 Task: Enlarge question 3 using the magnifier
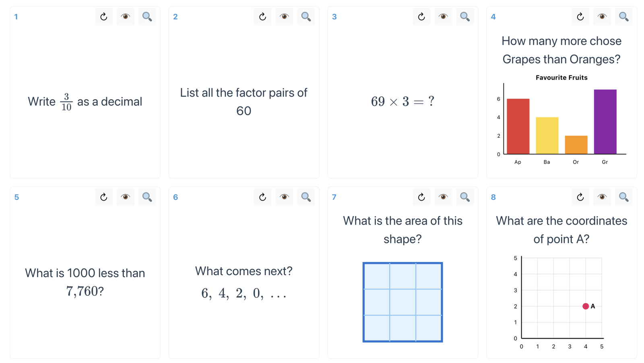tap(464, 17)
